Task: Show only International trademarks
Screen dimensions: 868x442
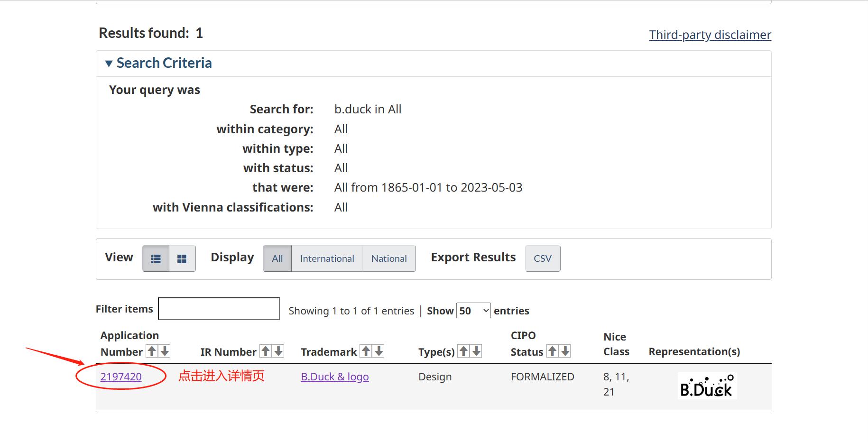Action: pos(327,258)
